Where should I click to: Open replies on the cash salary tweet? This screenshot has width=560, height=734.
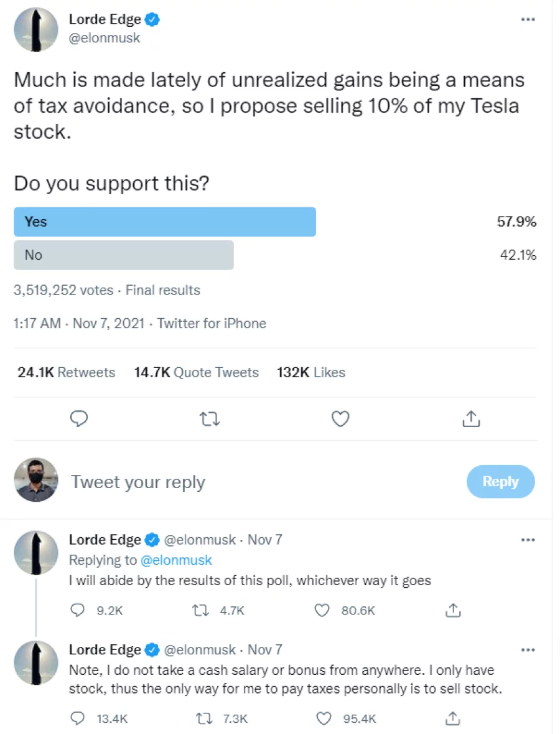(77, 718)
